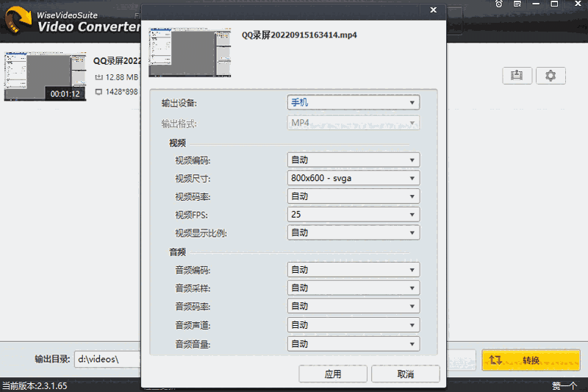Click the video thumbnail in the file list
The height and width of the screenshot is (392, 588).
[45, 77]
